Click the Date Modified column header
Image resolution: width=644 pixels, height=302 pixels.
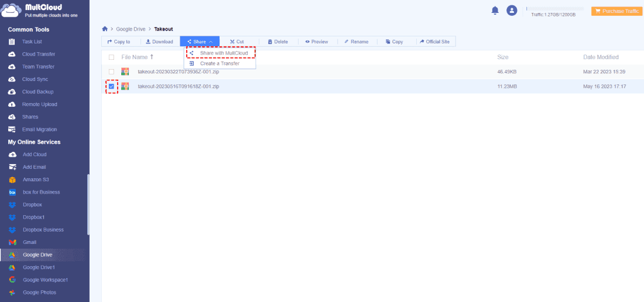click(x=601, y=57)
